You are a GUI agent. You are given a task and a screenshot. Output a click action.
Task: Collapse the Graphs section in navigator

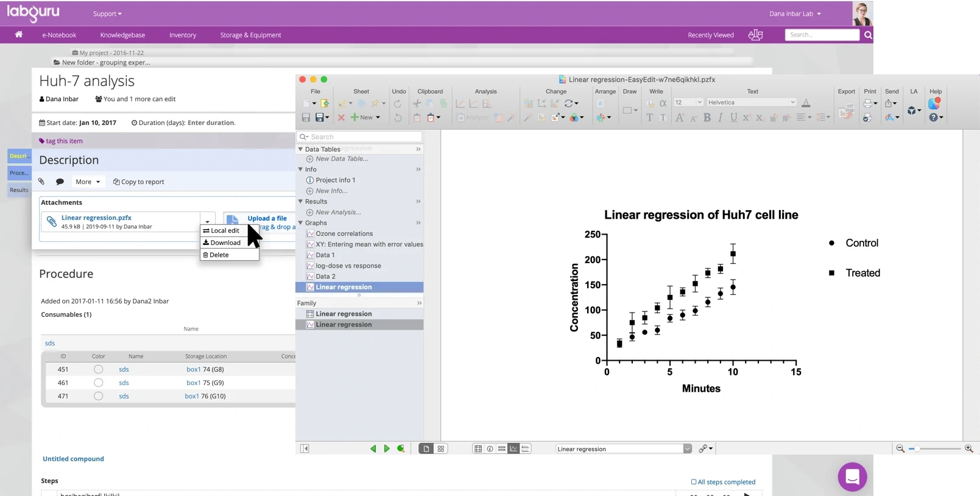[300, 223]
